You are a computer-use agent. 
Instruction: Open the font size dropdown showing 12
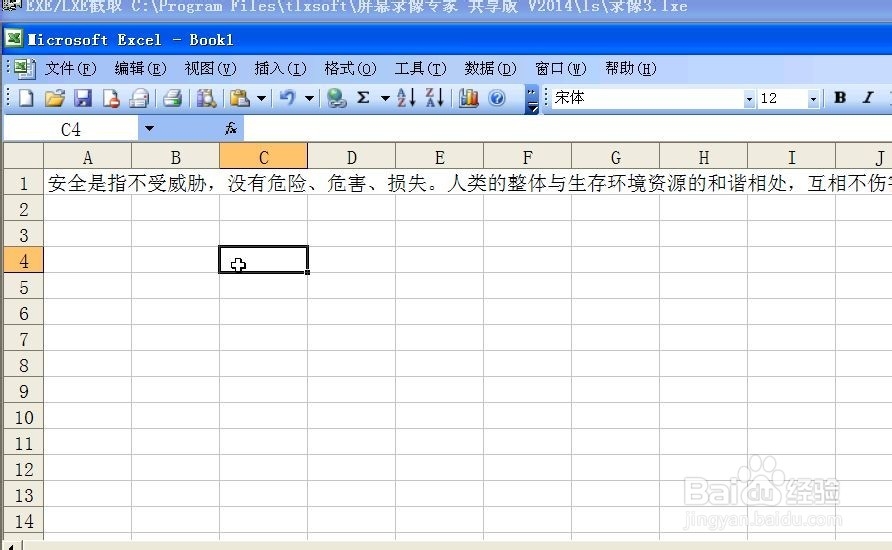tap(813, 99)
